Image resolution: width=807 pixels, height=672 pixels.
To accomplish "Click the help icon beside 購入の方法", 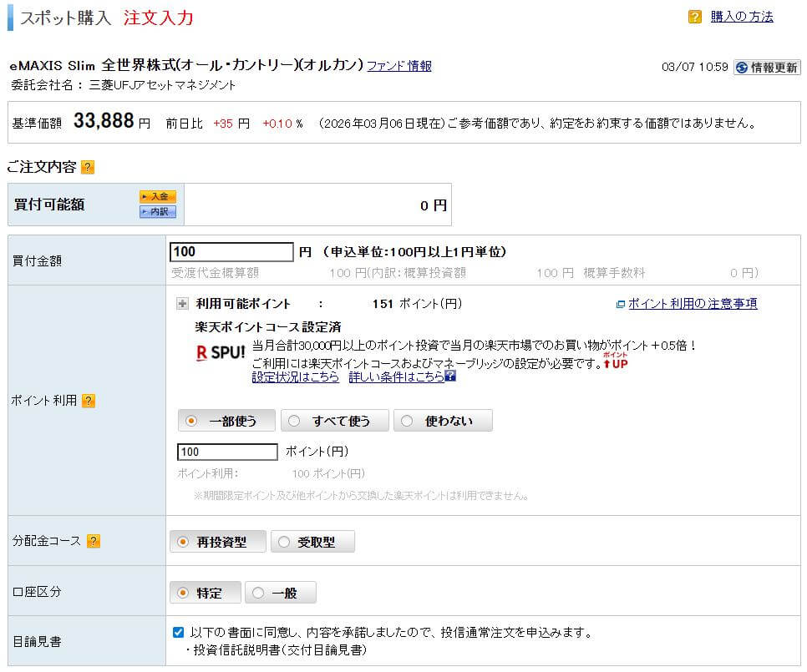I will coord(694,17).
